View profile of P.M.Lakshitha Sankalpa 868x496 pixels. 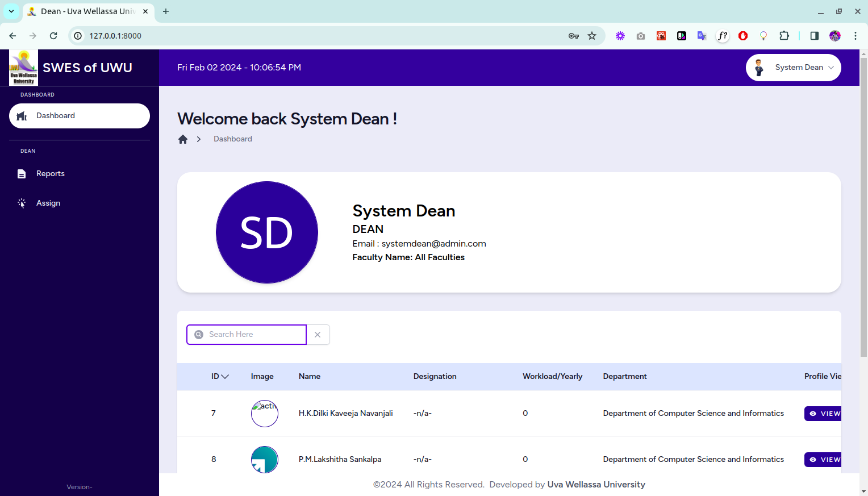(824, 460)
